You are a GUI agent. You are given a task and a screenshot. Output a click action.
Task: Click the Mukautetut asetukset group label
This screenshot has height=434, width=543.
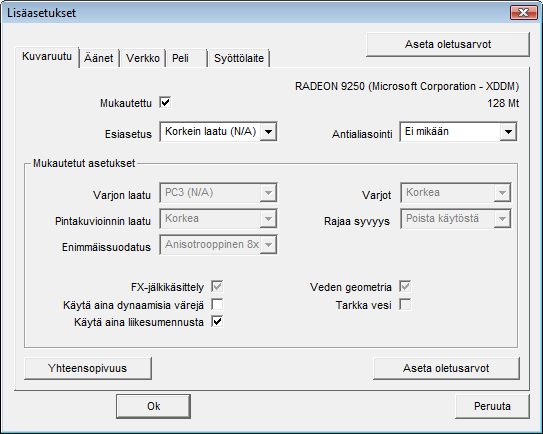click(84, 163)
